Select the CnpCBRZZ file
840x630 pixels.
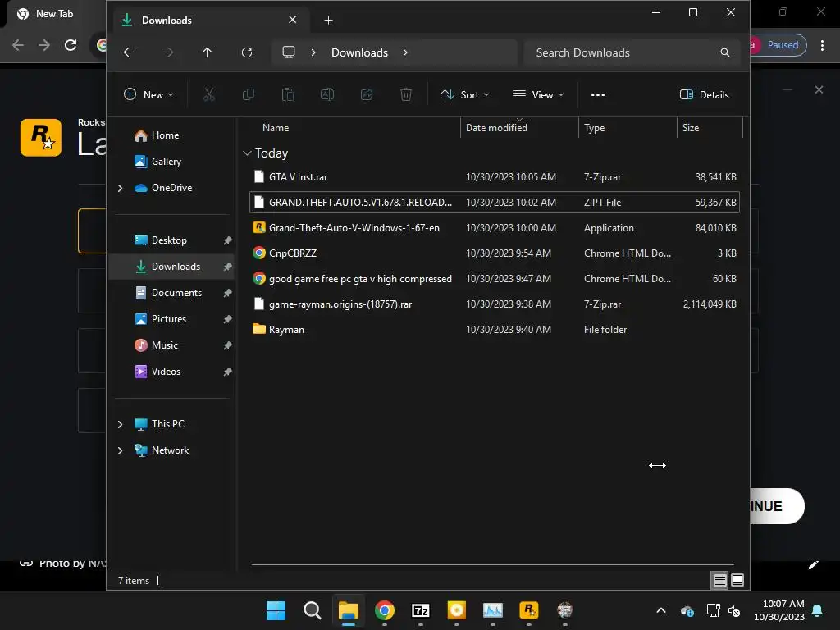[x=494, y=253]
